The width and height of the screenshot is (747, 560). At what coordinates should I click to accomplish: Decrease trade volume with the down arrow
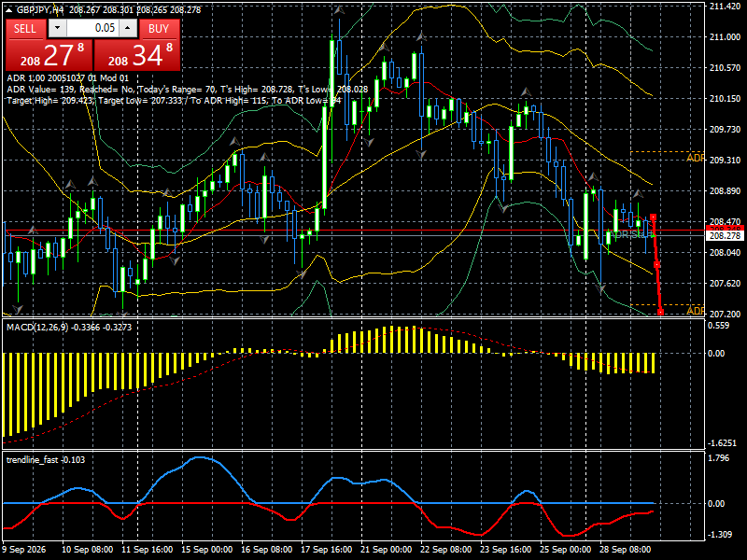point(57,28)
